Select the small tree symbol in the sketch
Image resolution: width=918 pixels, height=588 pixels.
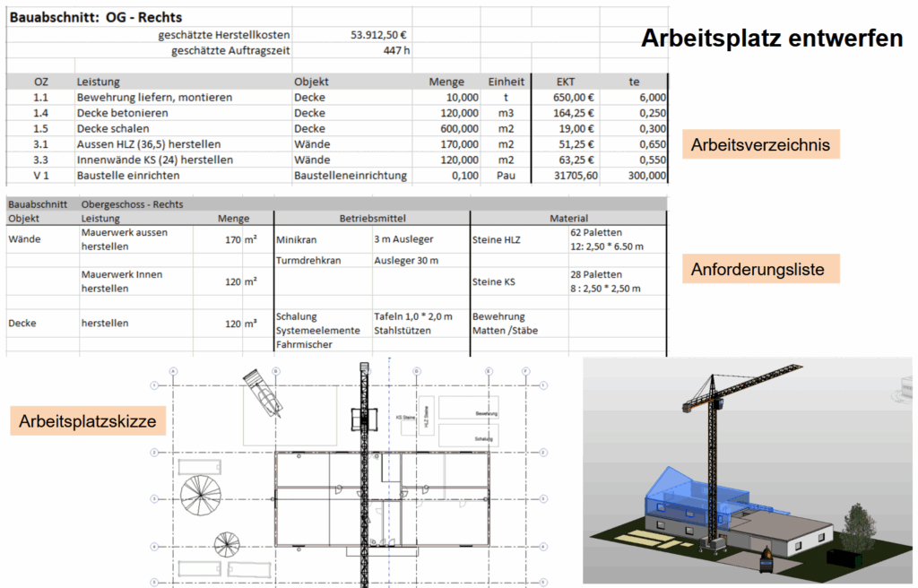tap(226, 543)
